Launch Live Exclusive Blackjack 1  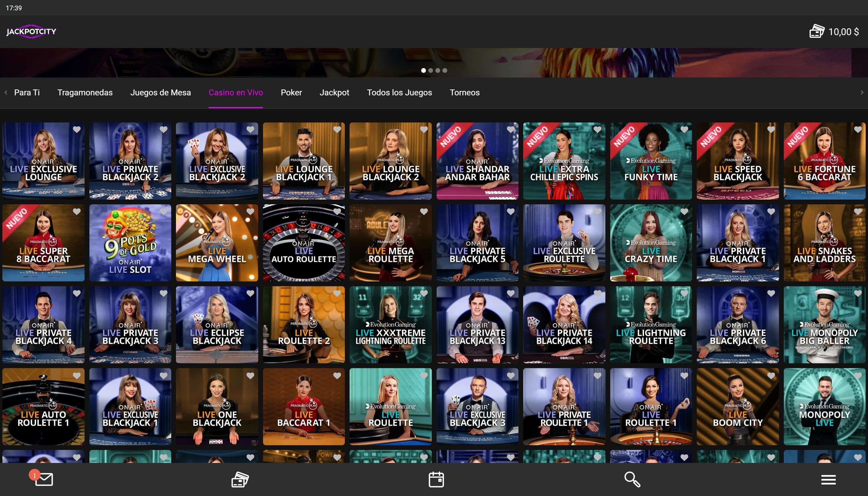click(x=130, y=407)
